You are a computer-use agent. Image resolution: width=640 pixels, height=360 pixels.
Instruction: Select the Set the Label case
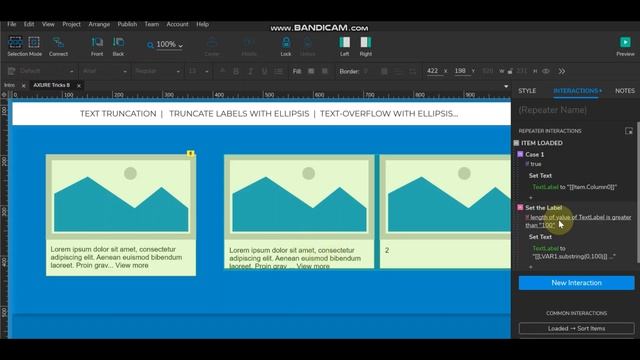click(x=543, y=207)
